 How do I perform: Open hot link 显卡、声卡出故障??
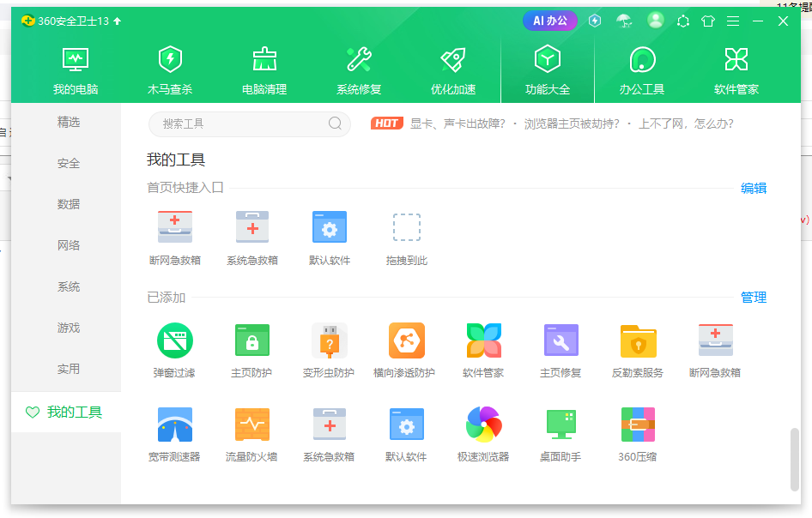458,123
